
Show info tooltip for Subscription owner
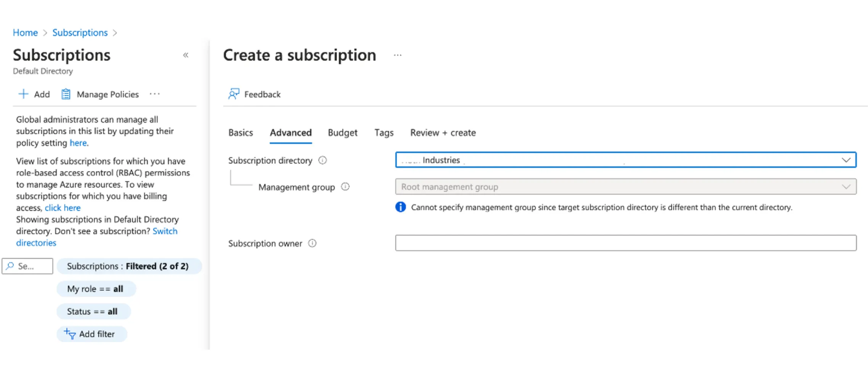pyautogui.click(x=312, y=243)
